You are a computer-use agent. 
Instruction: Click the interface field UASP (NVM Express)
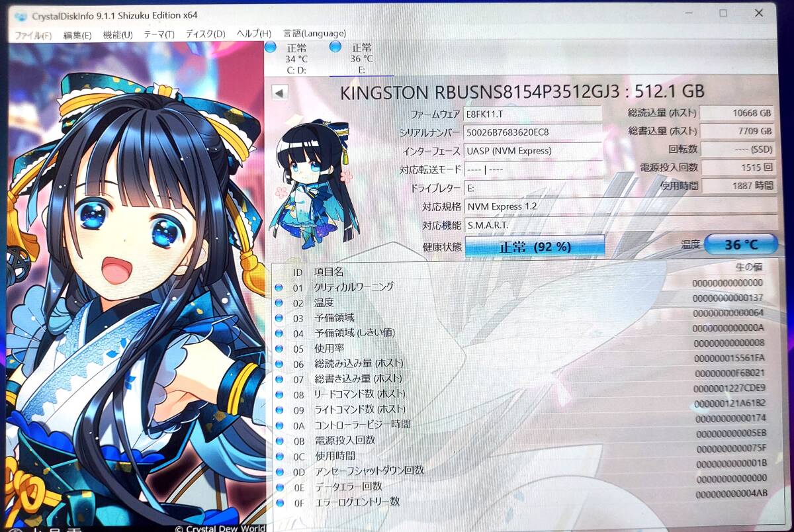point(533,150)
